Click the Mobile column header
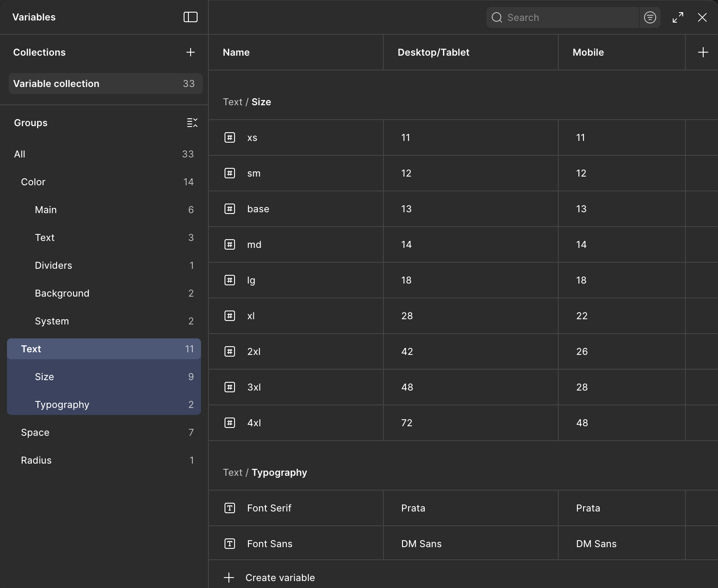The width and height of the screenshot is (718, 588). coord(588,52)
